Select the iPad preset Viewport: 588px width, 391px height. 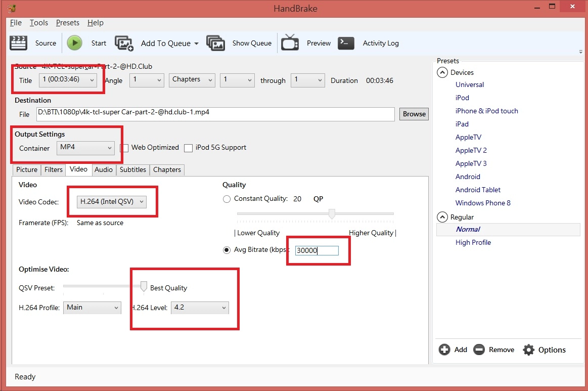(462, 124)
